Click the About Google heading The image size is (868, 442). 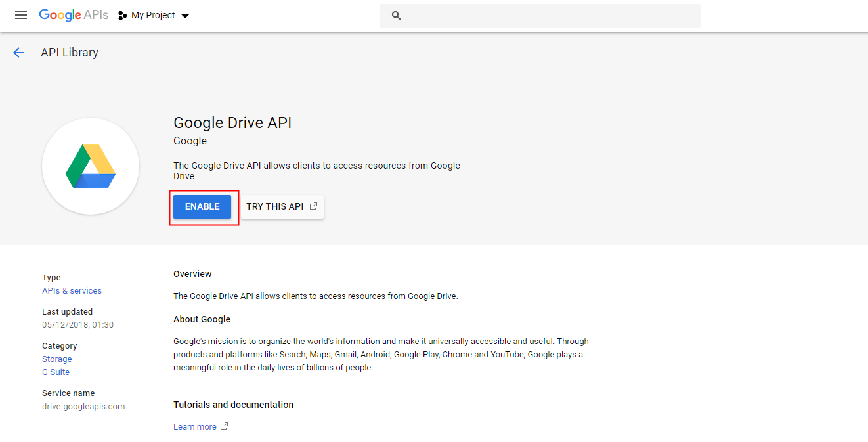(x=202, y=319)
